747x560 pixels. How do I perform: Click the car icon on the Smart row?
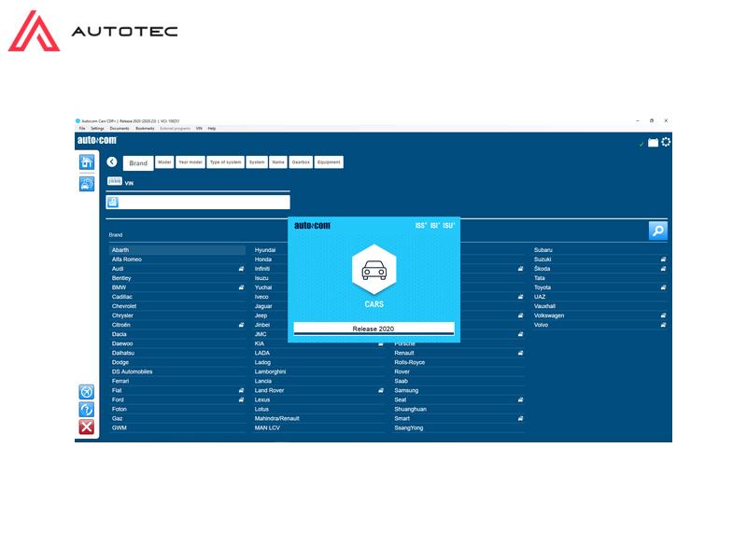520,418
